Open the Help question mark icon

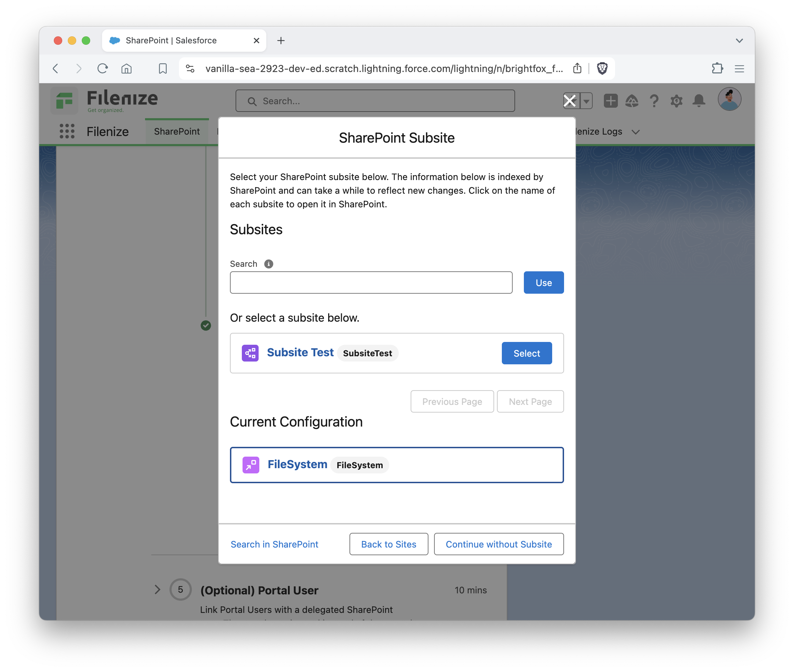[x=654, y=101]
